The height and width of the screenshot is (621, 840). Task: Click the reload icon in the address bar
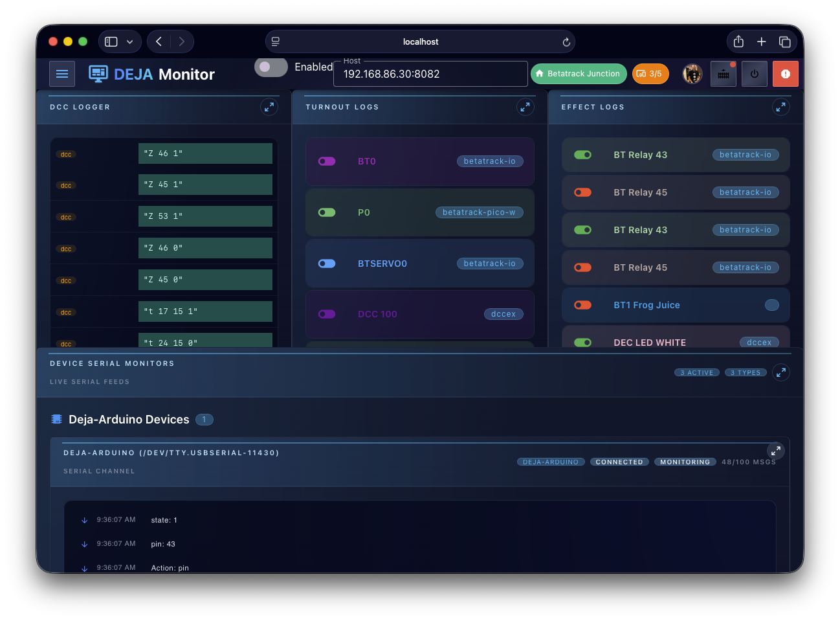click(566, 41)
